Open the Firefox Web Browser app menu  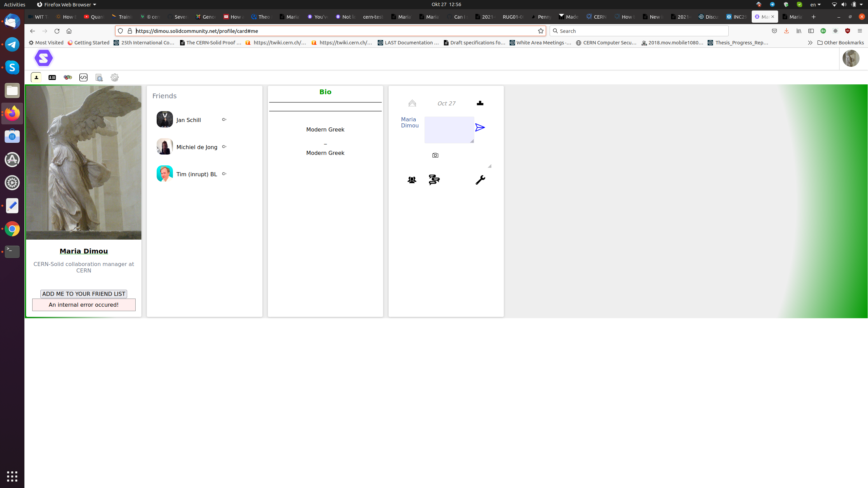coord(66,4)
